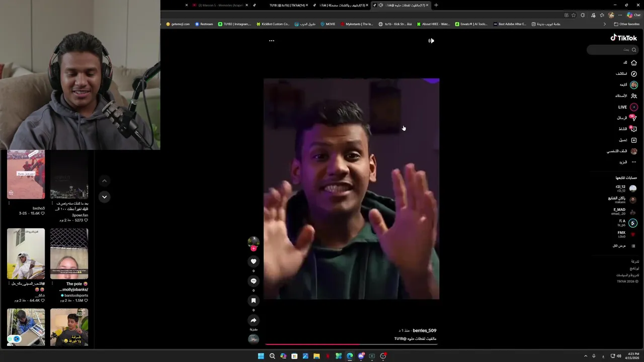Open the Envato AI Tools bookmark
The width and height of the screenshot is (644, 362).
click(471, 24)
